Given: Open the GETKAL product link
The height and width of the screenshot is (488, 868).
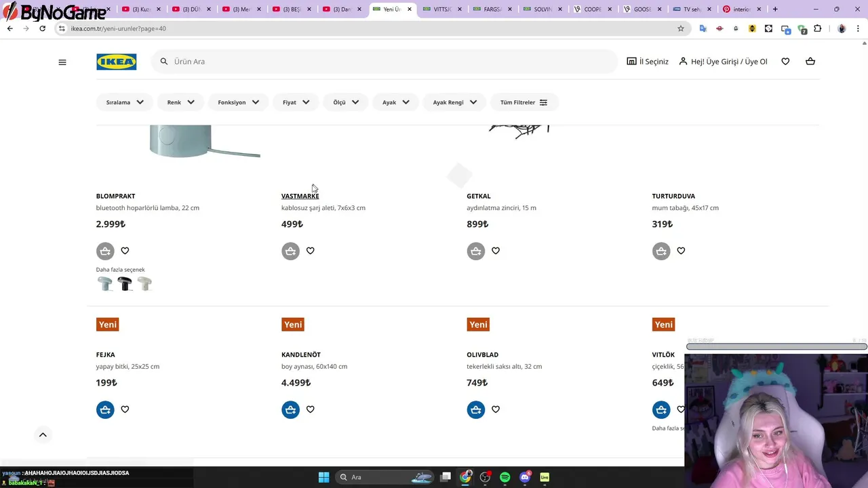Looking at the screenshot, I should click(x=478, y=196).
